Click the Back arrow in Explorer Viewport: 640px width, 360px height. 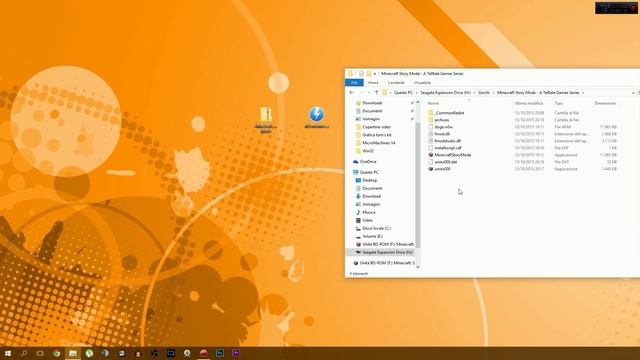pos(352,93)
